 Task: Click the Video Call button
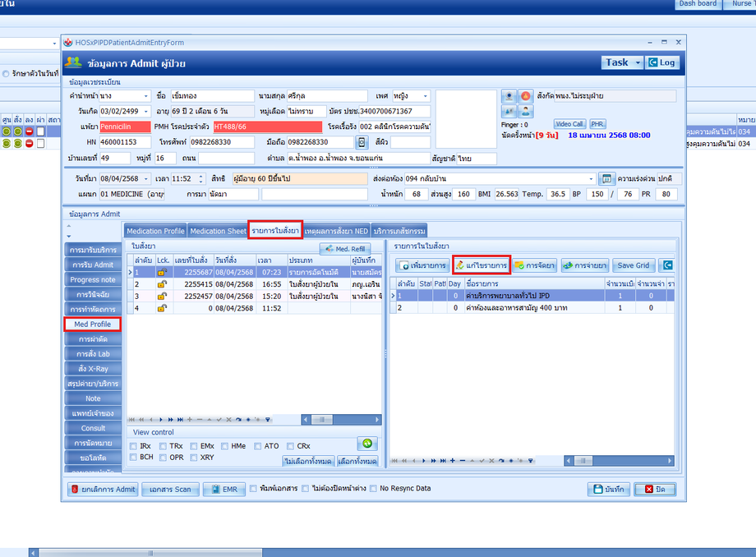(x=569, y=124)
